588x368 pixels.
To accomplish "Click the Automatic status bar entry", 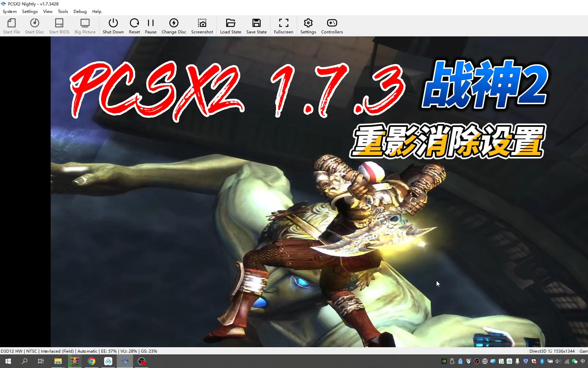I will (87, 351).
